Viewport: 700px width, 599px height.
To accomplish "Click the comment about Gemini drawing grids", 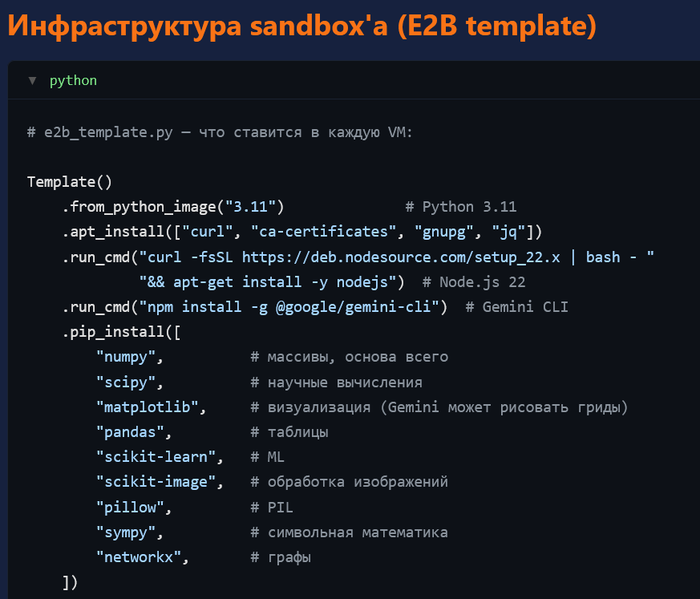I will pos(439,408).
